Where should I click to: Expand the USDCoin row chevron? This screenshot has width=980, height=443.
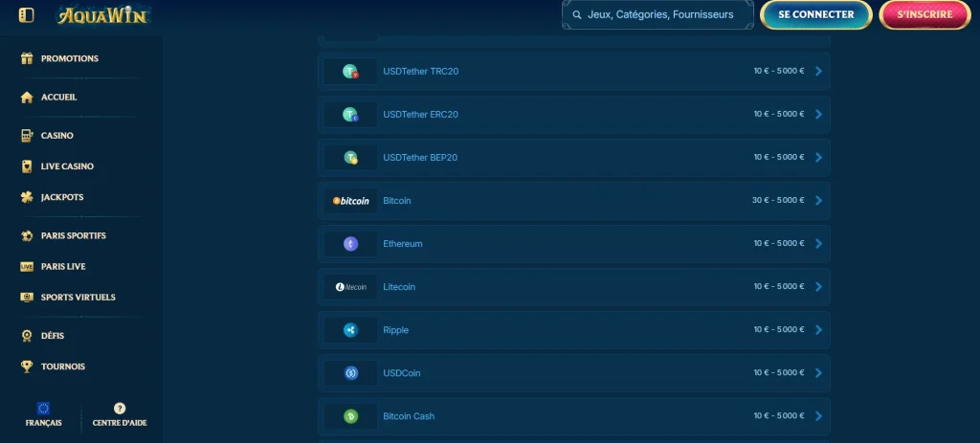[819, 373]
